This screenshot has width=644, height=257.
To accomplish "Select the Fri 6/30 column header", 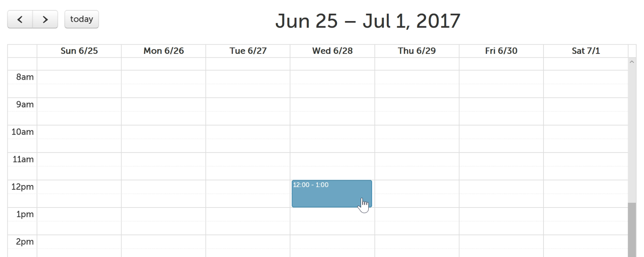I will (x=501, y=51).
